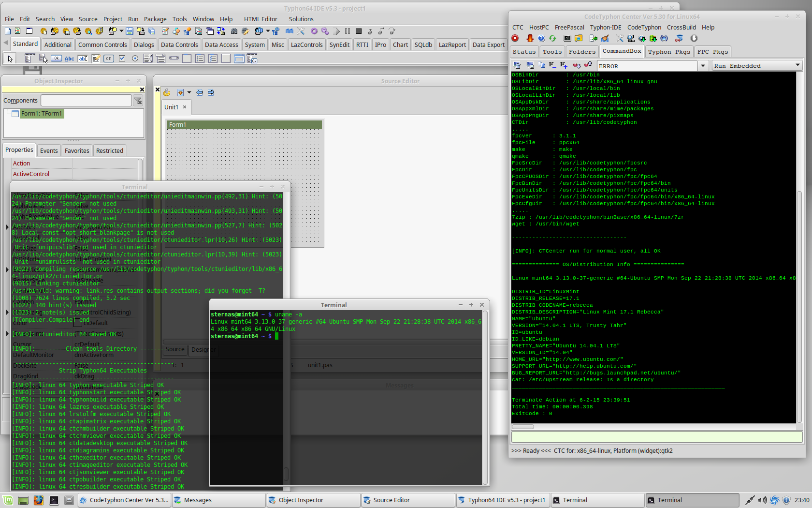
Task: Open dropdown arrow next to Save icon
Action: pos(121,31)
